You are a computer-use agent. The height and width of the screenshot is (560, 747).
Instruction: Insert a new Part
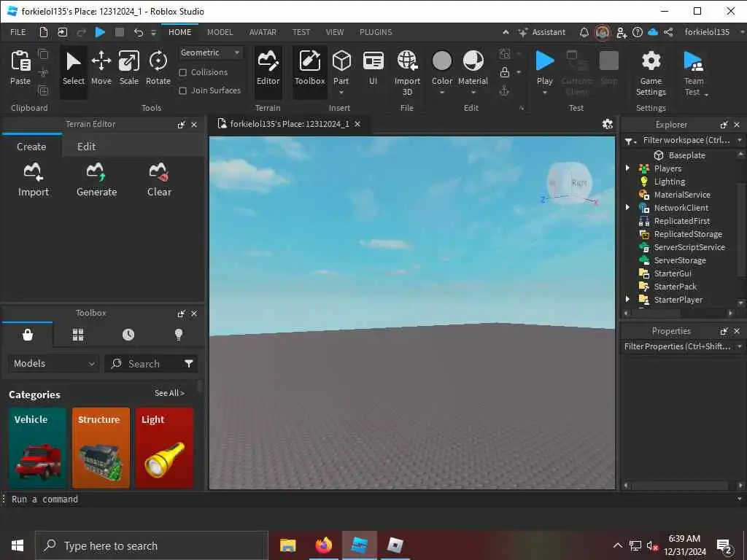click(x=341, y=68)
